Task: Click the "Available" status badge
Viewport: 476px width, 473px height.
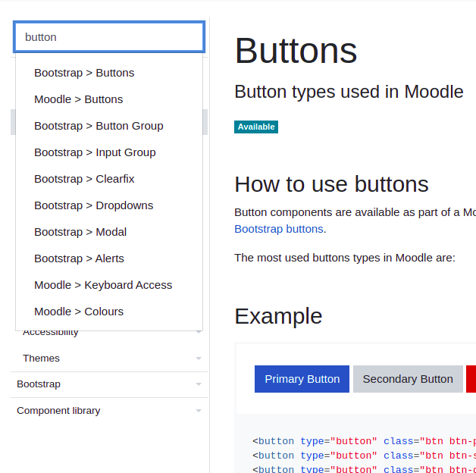Action: [x=256, y=127]
